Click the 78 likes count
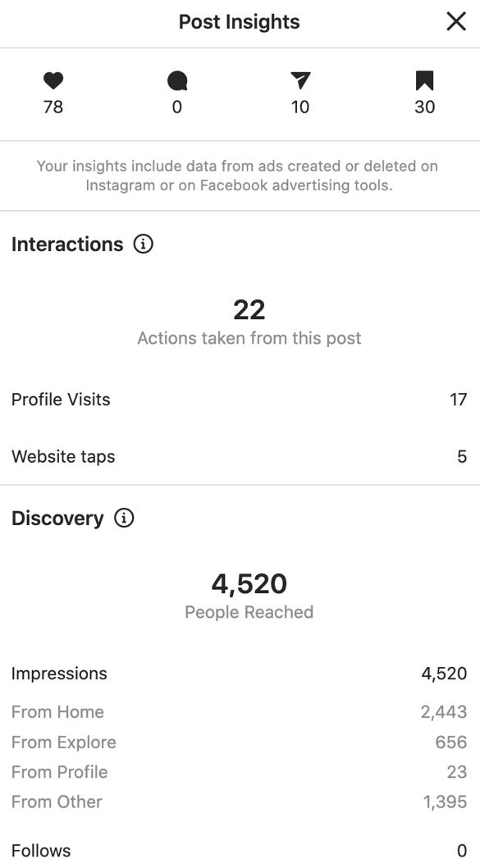Screen dimensions: 480x868 [53, 107]
